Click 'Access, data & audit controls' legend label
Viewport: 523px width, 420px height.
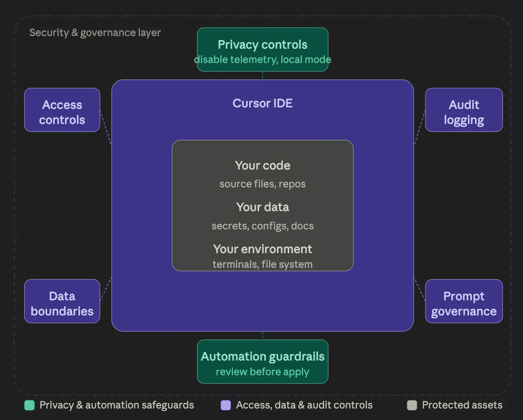coord(304,405)
